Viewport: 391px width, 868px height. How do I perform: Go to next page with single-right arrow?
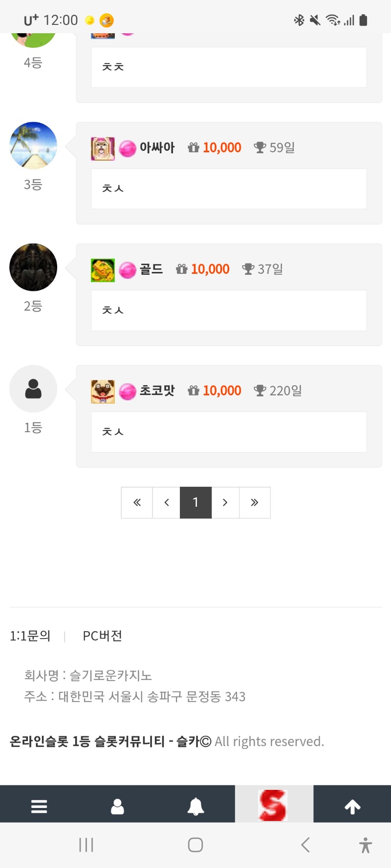[x=225, y=502]
